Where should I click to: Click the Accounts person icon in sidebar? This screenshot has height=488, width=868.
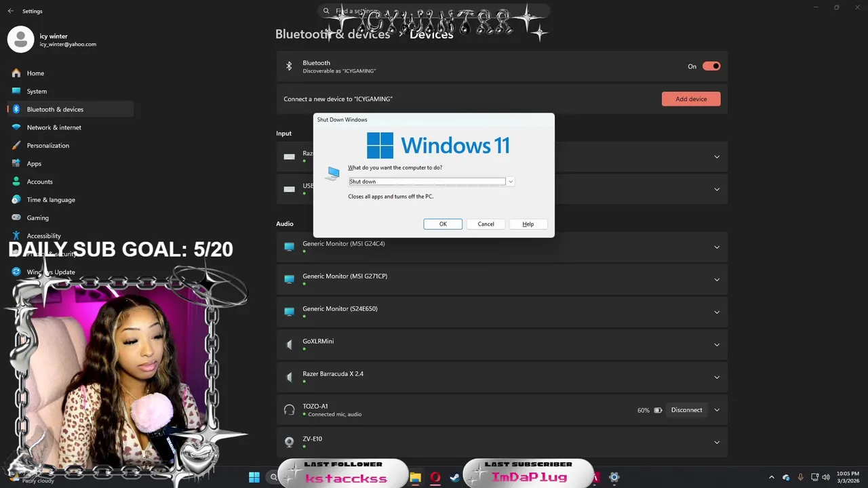coord(16,182)
